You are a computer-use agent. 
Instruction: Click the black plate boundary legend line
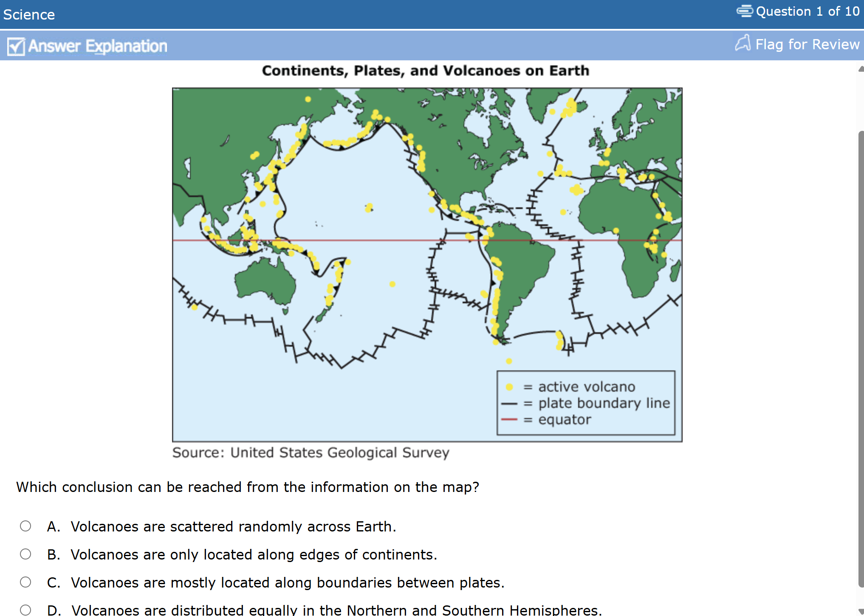pos(509,404)
